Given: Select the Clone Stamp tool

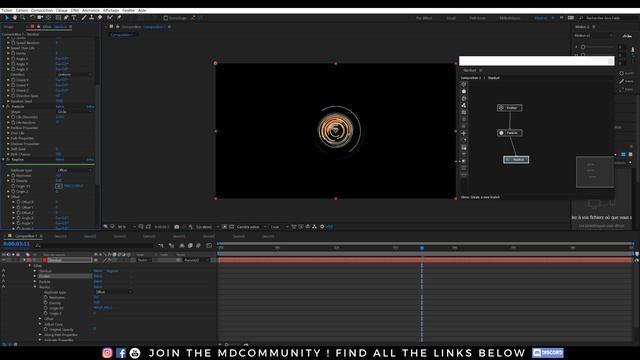Looking at the screenshot, I should pyautogui.click(x=92, y=18).
